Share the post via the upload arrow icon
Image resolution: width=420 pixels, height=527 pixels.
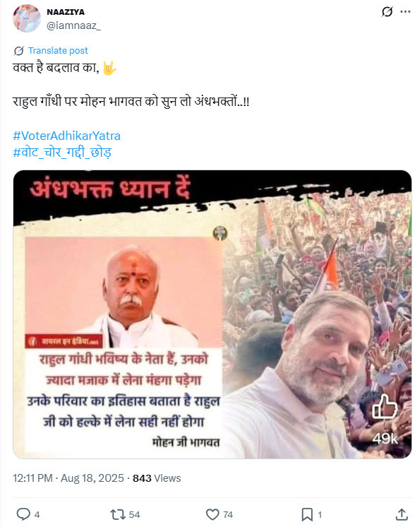(x=402, y=514)
